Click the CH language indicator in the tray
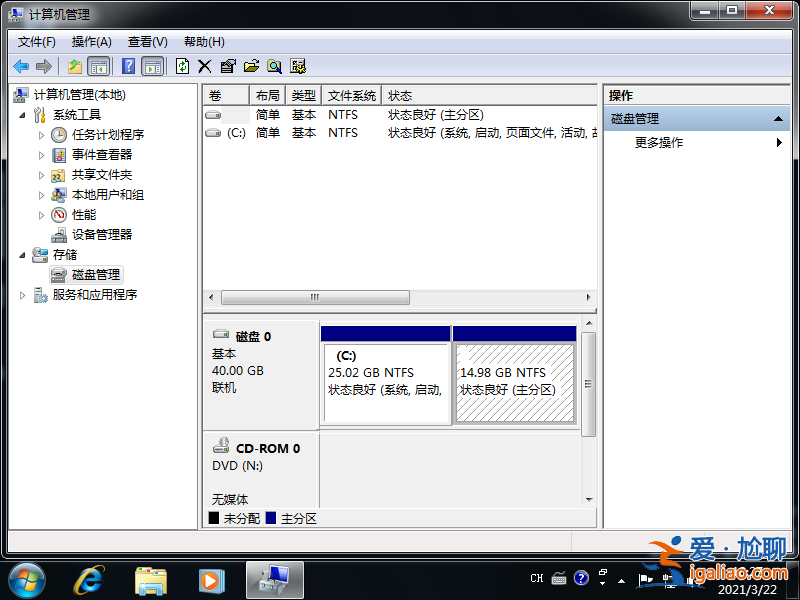 point(537,578)
